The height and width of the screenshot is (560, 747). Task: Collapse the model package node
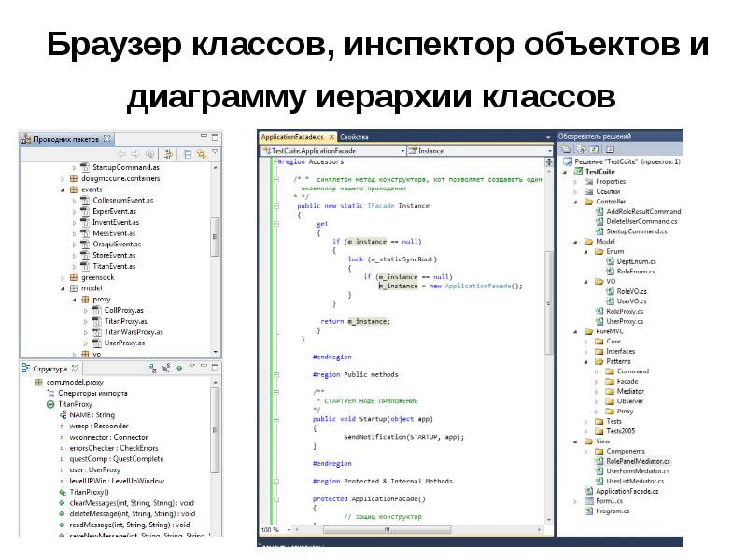[63, 289]
